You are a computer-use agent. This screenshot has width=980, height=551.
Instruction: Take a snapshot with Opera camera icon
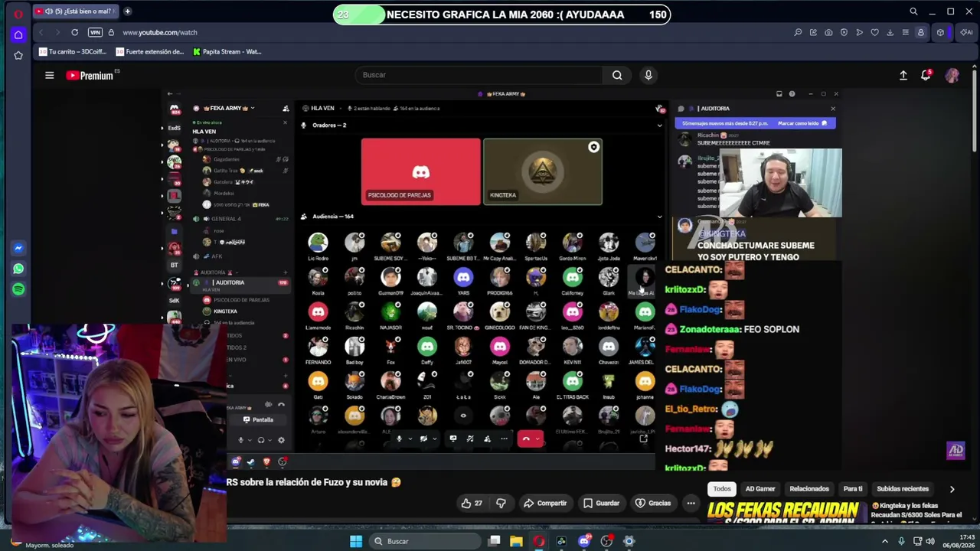point(828,32)
